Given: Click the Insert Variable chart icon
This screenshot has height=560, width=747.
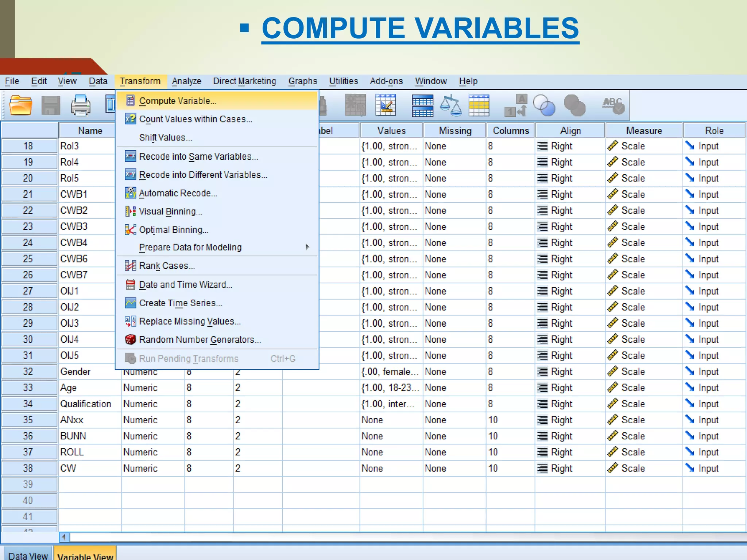Looking at the screenshot, I should click(x=386, y=105).
